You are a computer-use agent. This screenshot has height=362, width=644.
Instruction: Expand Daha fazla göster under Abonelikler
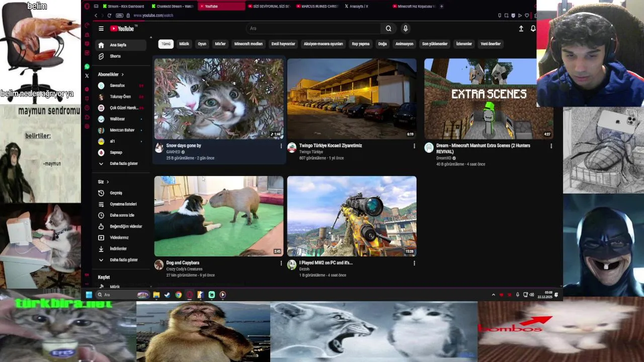click(122, 163)
